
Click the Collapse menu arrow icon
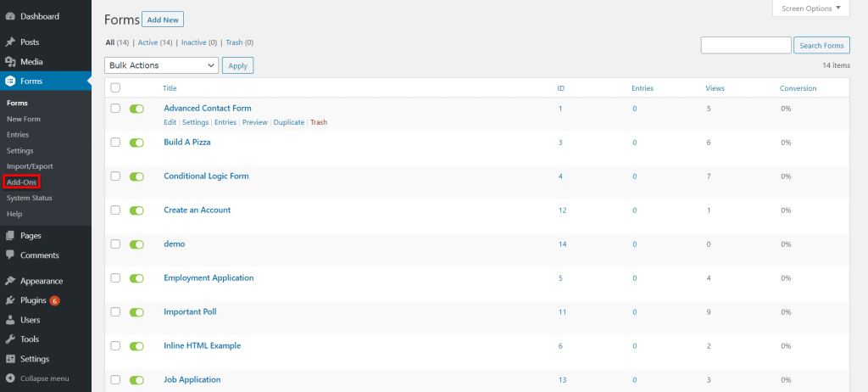click(10, 378)
